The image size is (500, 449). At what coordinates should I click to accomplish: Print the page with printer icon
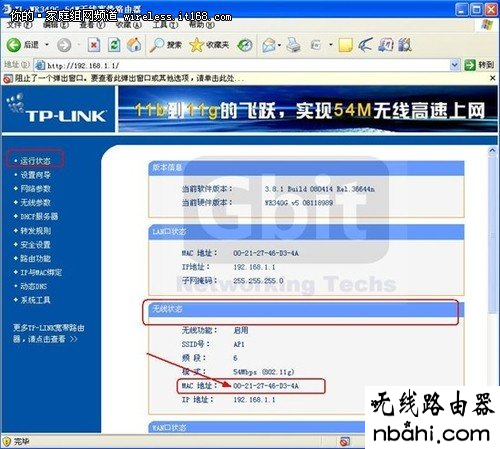click(x=294, y=45)
